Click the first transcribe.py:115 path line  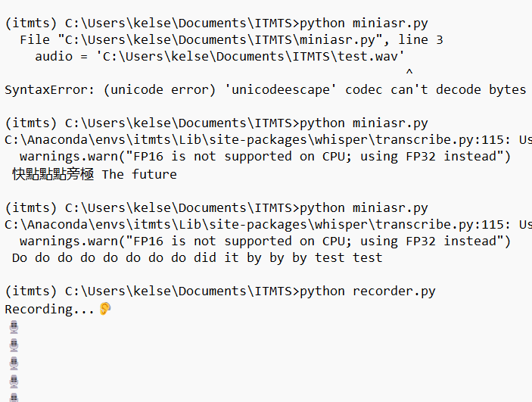click(x=265, y=140)
